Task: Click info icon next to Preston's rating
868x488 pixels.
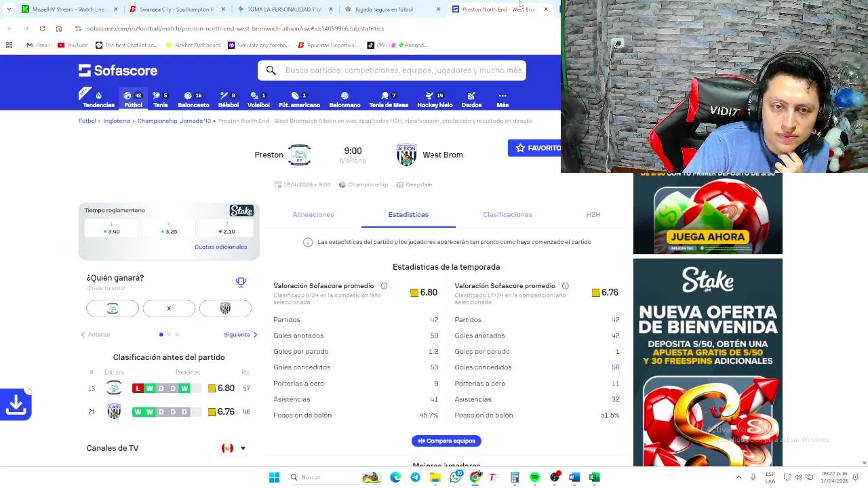Action: [x=384, y=286]
